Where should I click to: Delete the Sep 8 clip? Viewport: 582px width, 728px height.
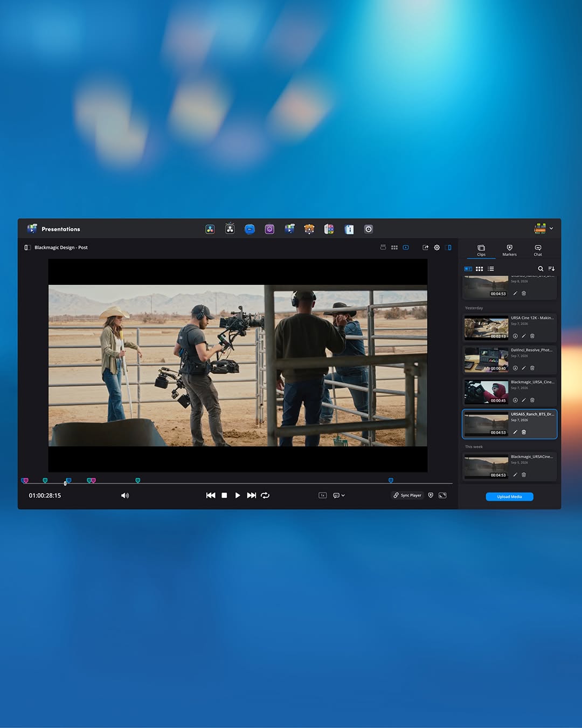pyautogui.click(x=524, y=293)
